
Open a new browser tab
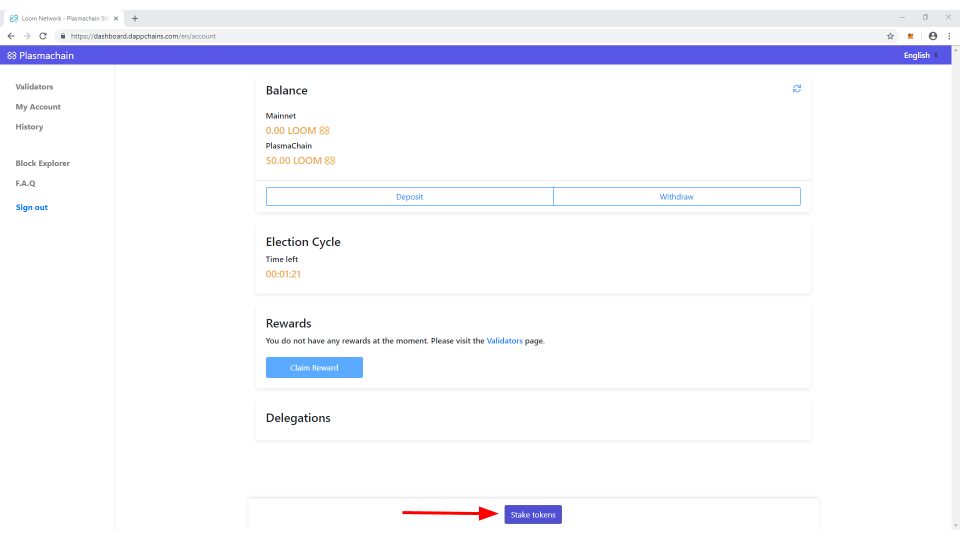click(135, 18)
